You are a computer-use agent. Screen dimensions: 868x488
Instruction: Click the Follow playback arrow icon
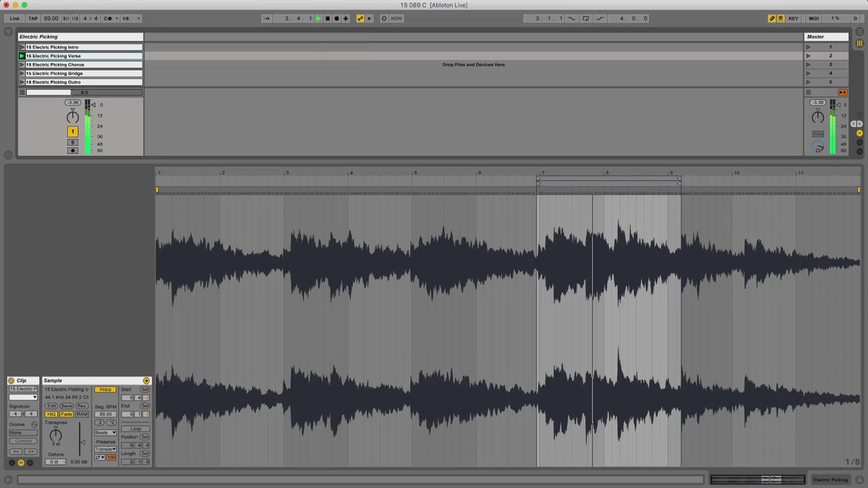pos(267,18)
